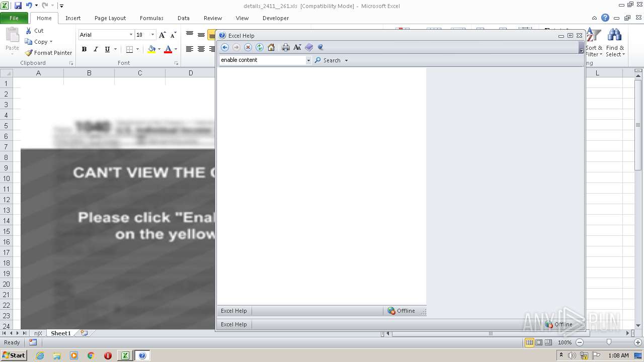Open the Windows Start menu
The image size is (644, 362).
click(14, 355)
